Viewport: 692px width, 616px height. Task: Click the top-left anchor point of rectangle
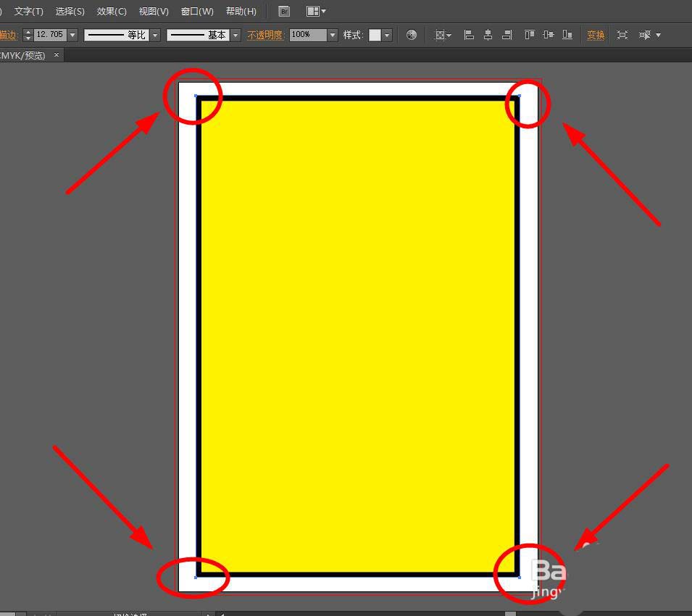pyautogui.click(x=196, y=96)
